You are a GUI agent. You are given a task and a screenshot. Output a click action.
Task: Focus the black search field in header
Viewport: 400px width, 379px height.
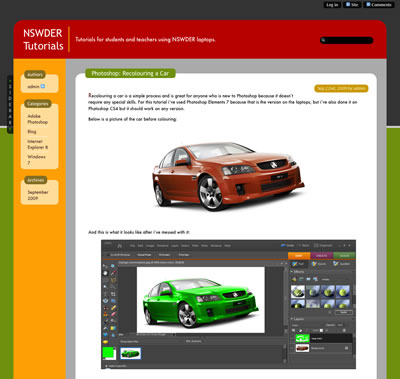[x=346, y=40]
